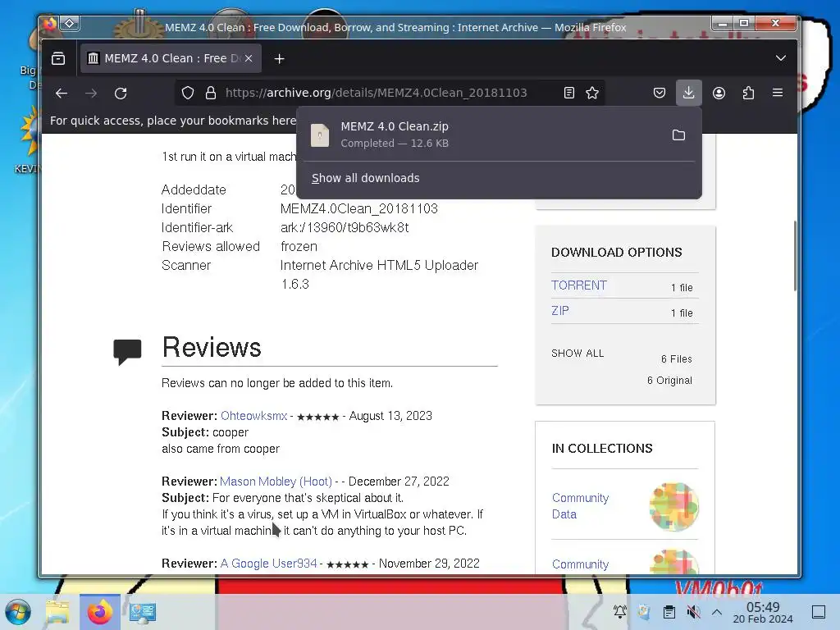Click the Firefox View icon

(58, 58)
